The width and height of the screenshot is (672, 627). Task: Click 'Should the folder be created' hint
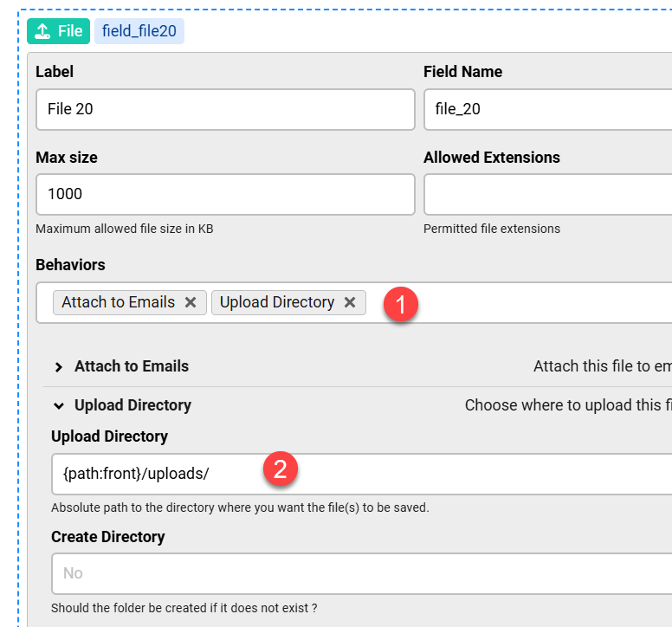(x=184, y=608)
